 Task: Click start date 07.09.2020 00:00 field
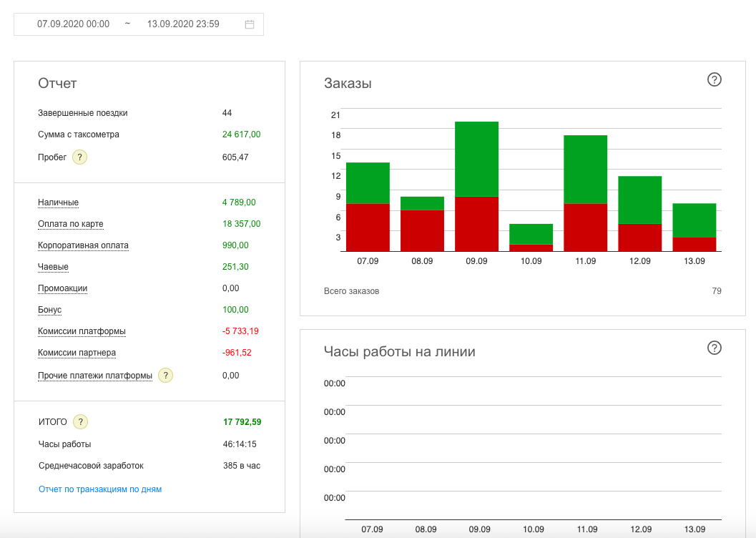(73, 24)
